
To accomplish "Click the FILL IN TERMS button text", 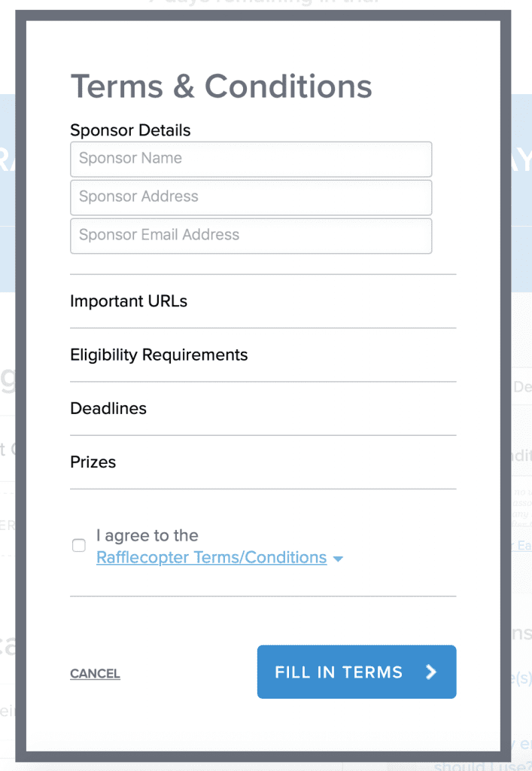I will point(339,672).
